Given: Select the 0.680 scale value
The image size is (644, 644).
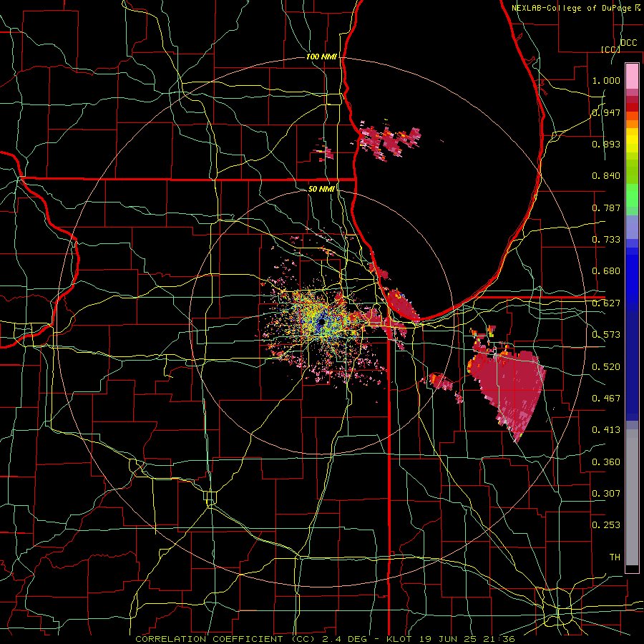Looking at the screenshot, I should pyautogui.click(x=606, y=271).
